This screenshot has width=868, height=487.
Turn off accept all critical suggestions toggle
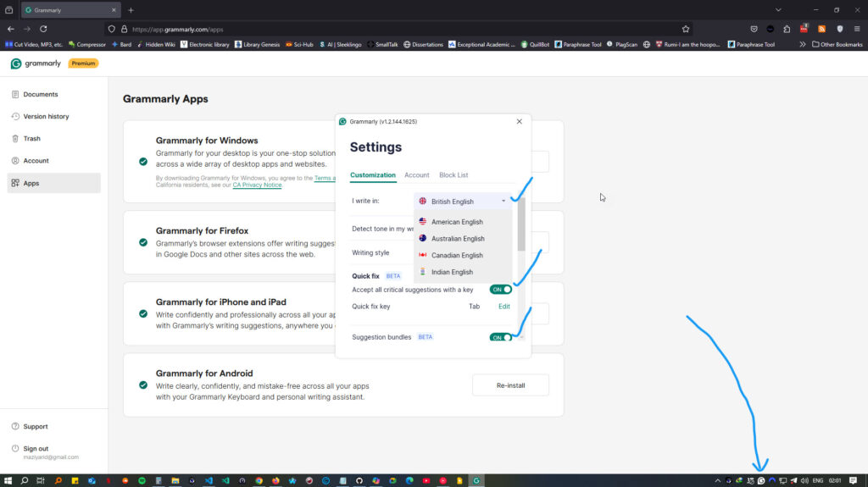point(500,290)
